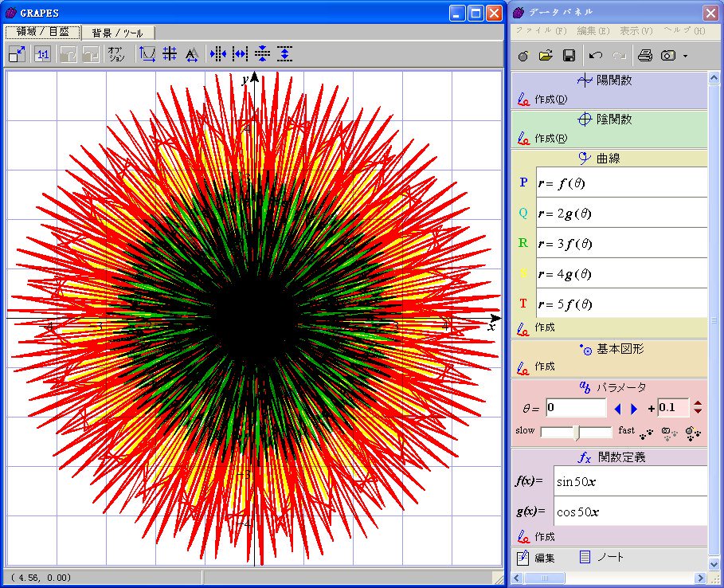Click the step size field showing 0.1

[x=673, y=407]
